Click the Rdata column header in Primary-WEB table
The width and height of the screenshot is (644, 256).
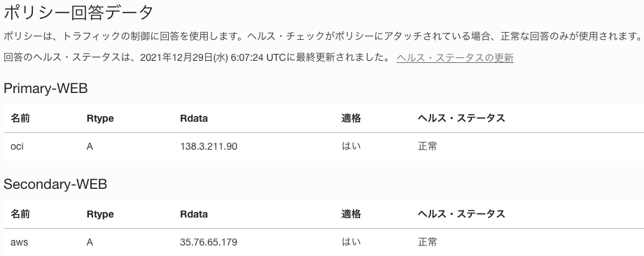pyautogui.click(x=194, y=119)
